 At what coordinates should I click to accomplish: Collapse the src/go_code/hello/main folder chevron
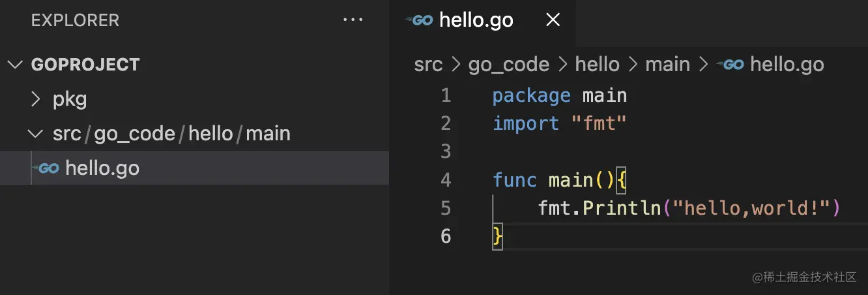[36, 134]
